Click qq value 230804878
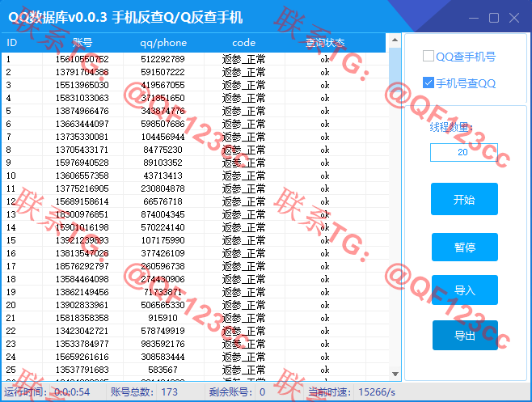 [x=163, y=188]
